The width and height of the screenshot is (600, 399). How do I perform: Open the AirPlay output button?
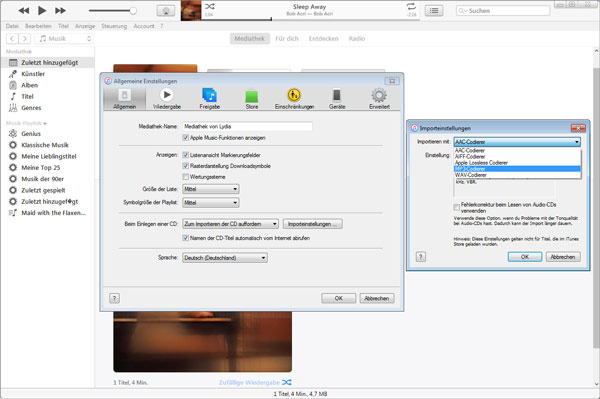point(166,11)
